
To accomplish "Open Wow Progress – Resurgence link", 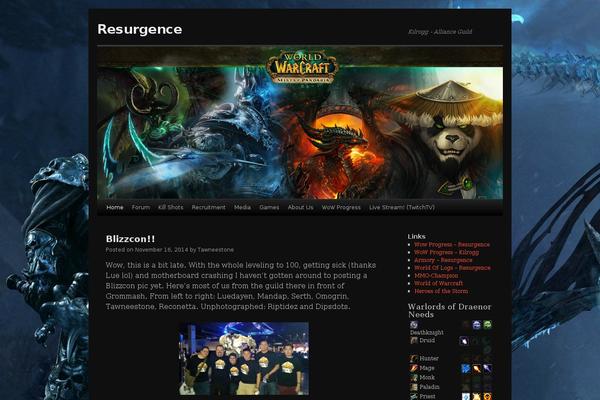I will click(452, 245).
